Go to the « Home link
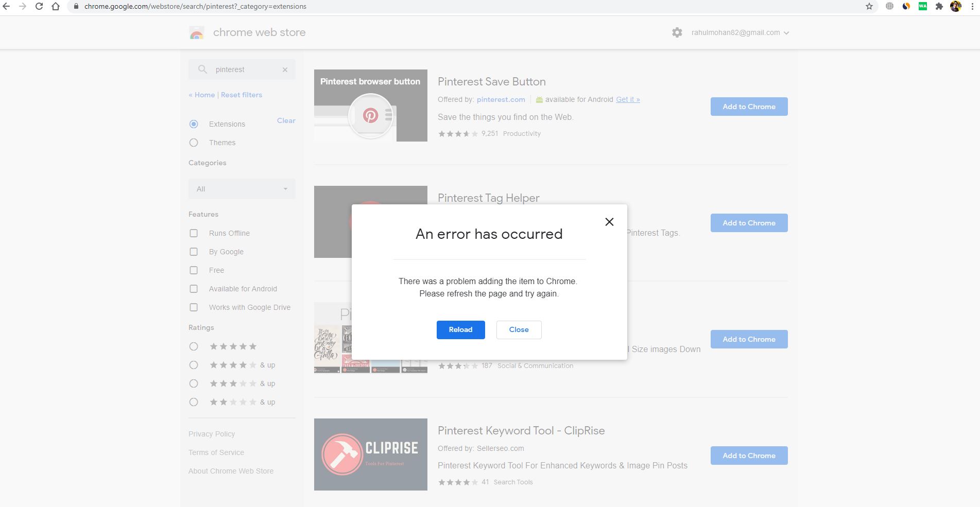Screen dimensions: 980x507 coord(202,95)
